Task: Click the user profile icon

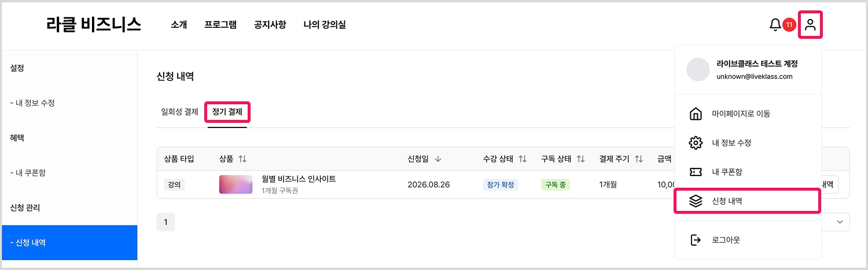Action: (x=810, y=25)
